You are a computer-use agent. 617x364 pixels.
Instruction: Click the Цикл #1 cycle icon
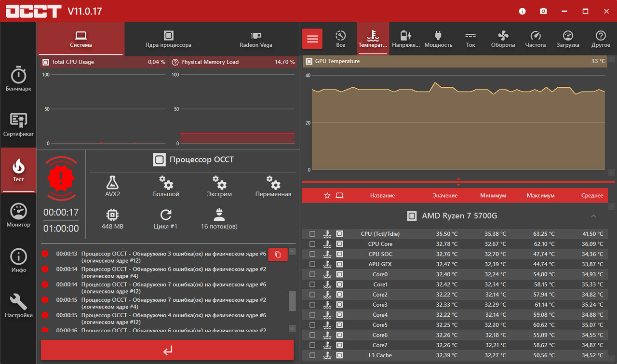(166, 215)
